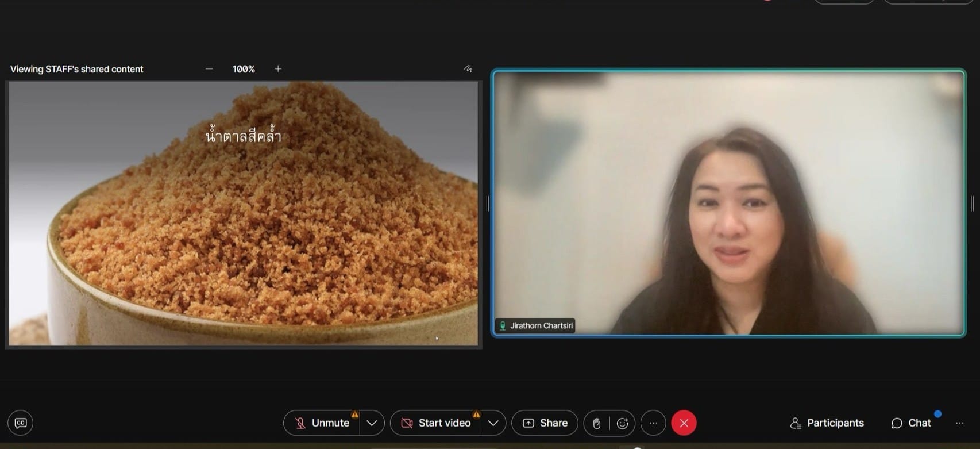This screenshot has height=449, width=980.
Task: Open the panel options ellipsis beside Chat
Action: coord(959,423)
